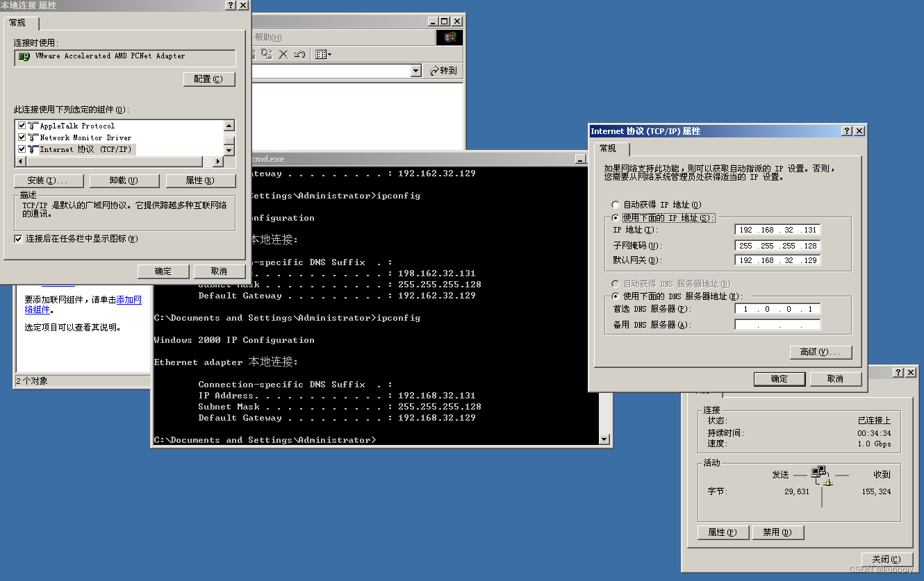This screenshot has height=581, width=924.
Task: Click 确定 in 本地连接 属性 dialog
Action: 163,271
